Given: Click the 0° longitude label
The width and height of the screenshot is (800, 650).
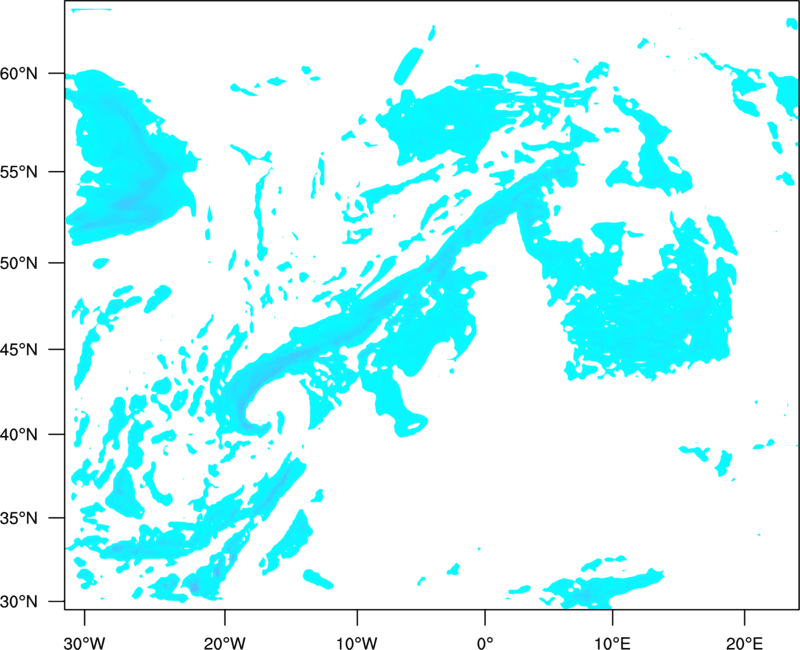Looking at the screenshot, I should tap(485, 643).
